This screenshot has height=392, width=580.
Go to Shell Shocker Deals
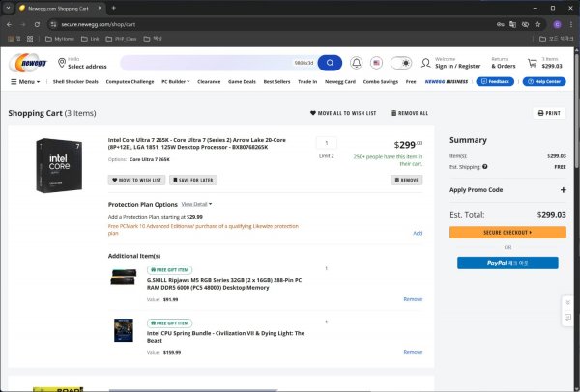click(x=75, y=82)
